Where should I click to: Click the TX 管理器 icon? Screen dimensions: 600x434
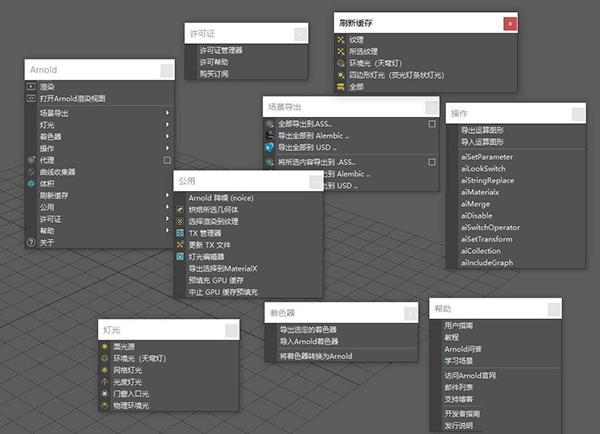pyautogui.click(x=179, y=233)
